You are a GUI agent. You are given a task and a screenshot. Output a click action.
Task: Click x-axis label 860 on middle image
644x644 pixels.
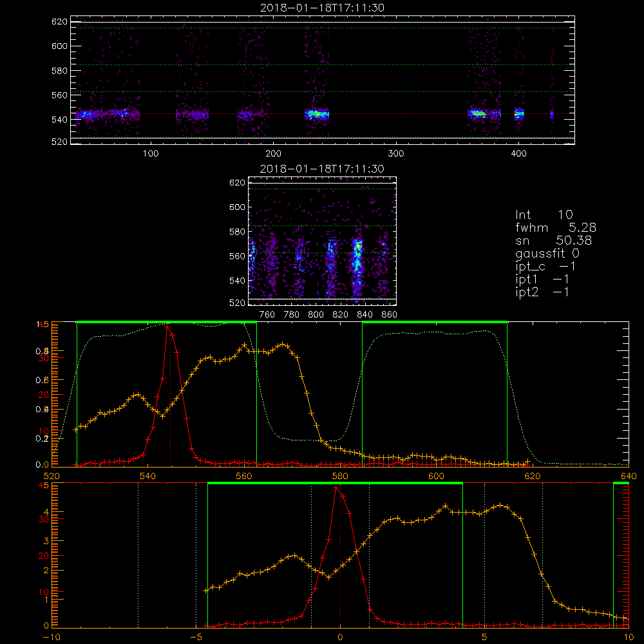390,315
